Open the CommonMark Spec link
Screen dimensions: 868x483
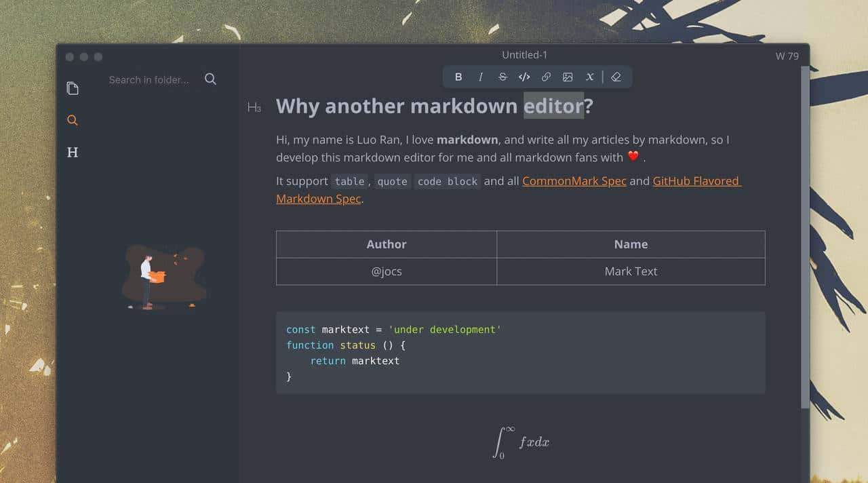[574, 181]
